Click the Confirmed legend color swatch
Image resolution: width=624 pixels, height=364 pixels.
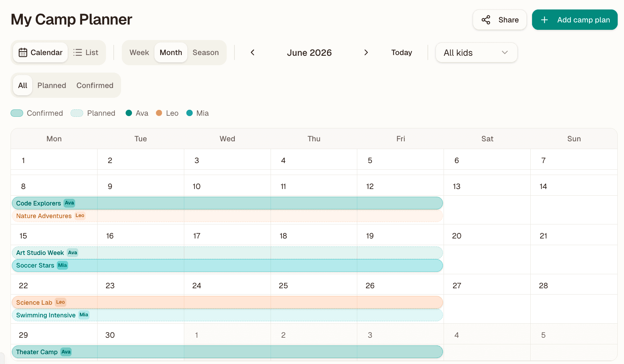[16, 113]
